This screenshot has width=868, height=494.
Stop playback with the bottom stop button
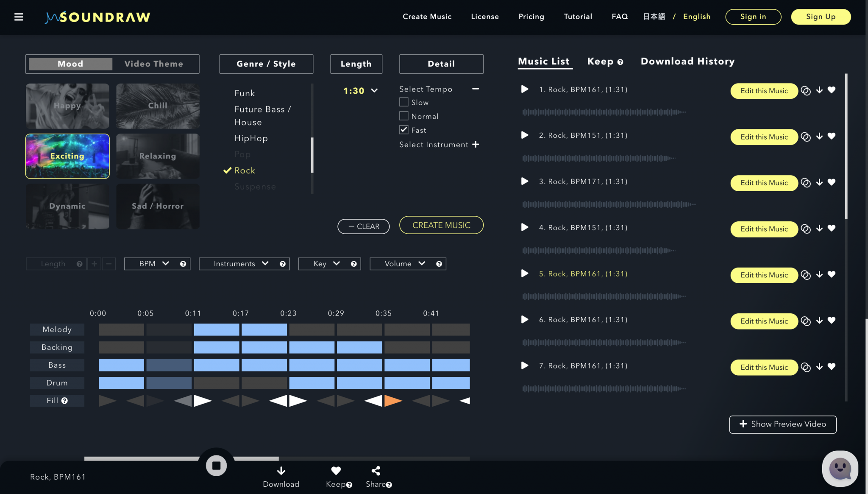pos(217,465)
